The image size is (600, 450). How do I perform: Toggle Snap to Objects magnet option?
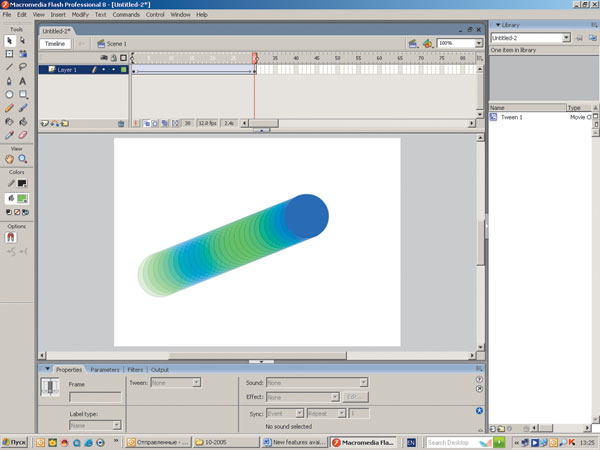(x=11, y=238)
